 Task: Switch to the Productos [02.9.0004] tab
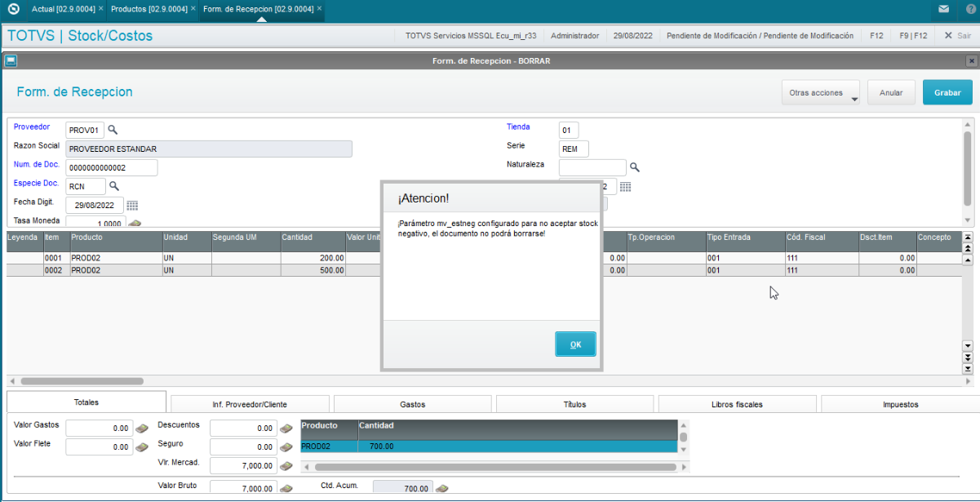(x=149, y=8)
